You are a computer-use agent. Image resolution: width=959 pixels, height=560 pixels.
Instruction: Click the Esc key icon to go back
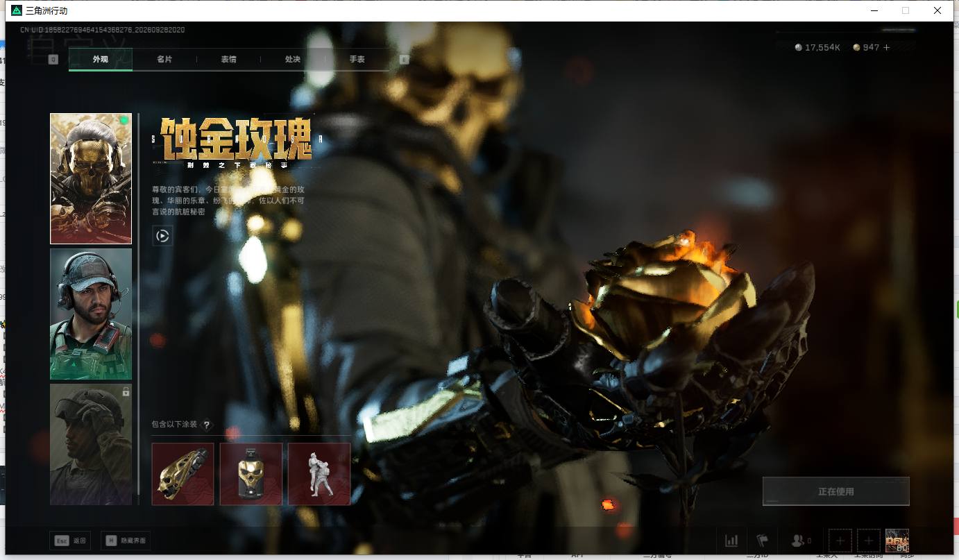click(x=62, y=541)
